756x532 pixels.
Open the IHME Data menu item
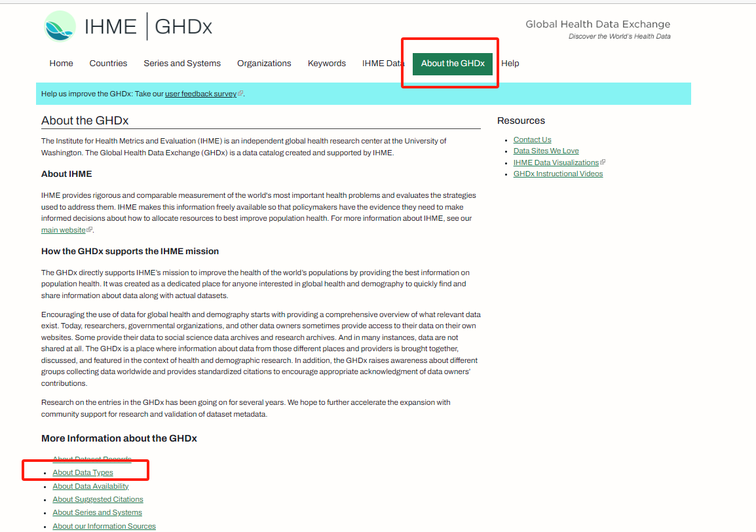pyautogui.click(x=383, y=64)
